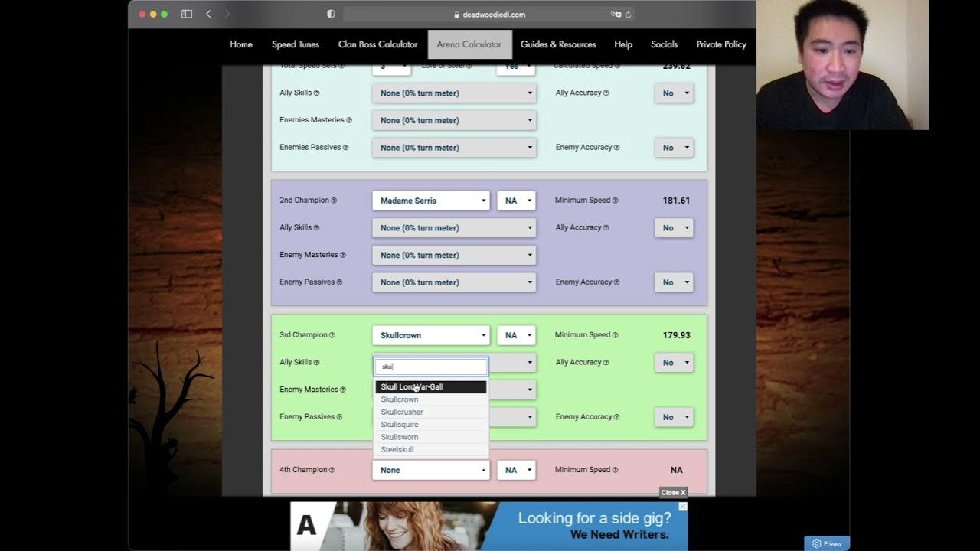Open the Speed Tunes menu item

point(296,44)
